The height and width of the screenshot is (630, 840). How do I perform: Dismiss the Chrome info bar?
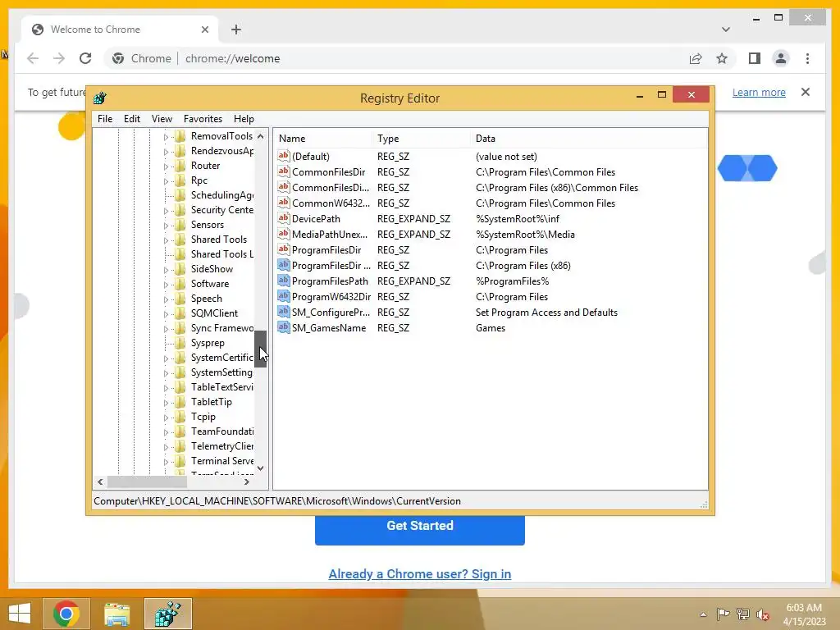point(806,92)
